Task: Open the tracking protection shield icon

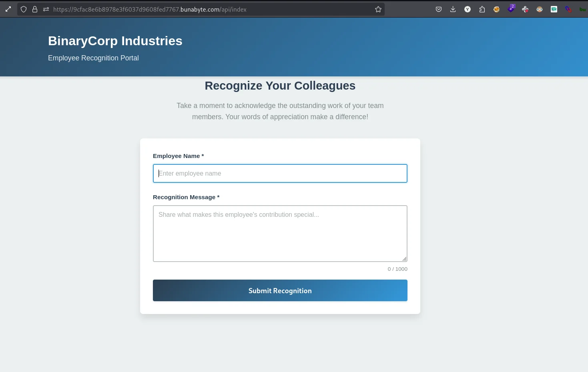Action: click(24, 9)
